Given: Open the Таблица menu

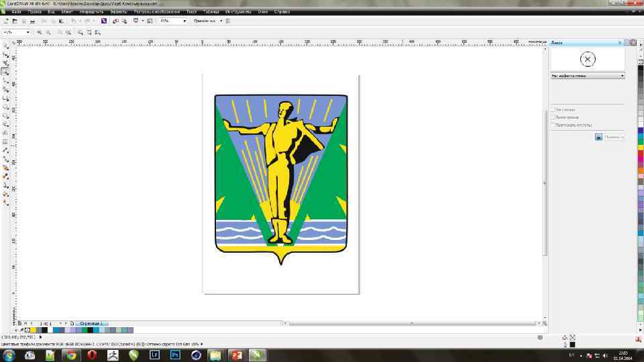Looking at the screenshot, I should coord(211,12).
